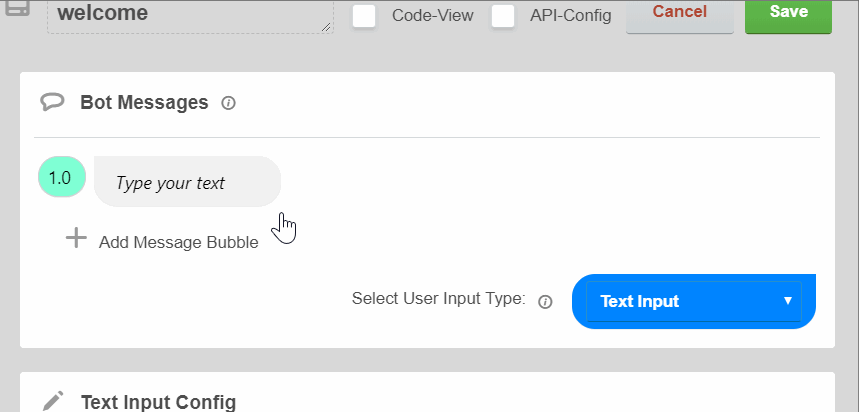Image resolution: width=859 pixels, height=412 pixels.
Task: Click the Text Input Config heading
Action: pyautogui.click(x=159, y=402)
